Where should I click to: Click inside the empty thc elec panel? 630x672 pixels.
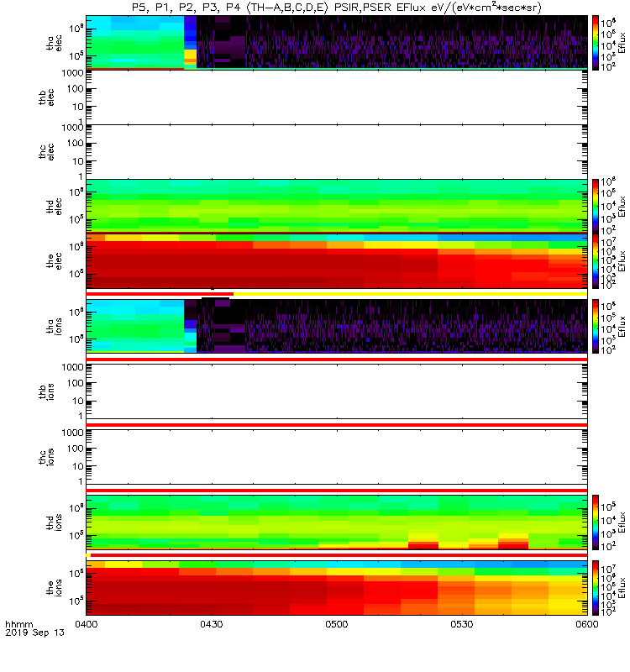pos(337,152)
